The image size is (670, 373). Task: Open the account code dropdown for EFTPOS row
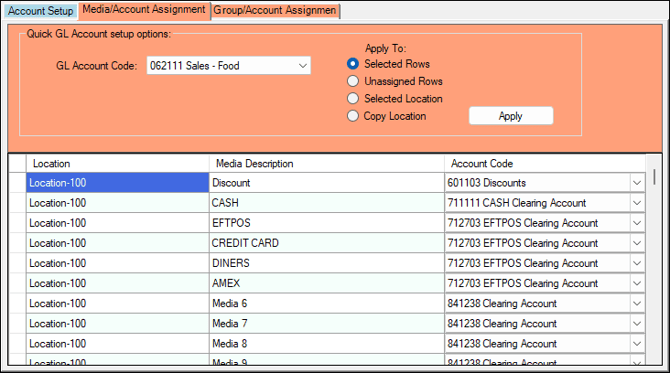(x=637, y=223)
